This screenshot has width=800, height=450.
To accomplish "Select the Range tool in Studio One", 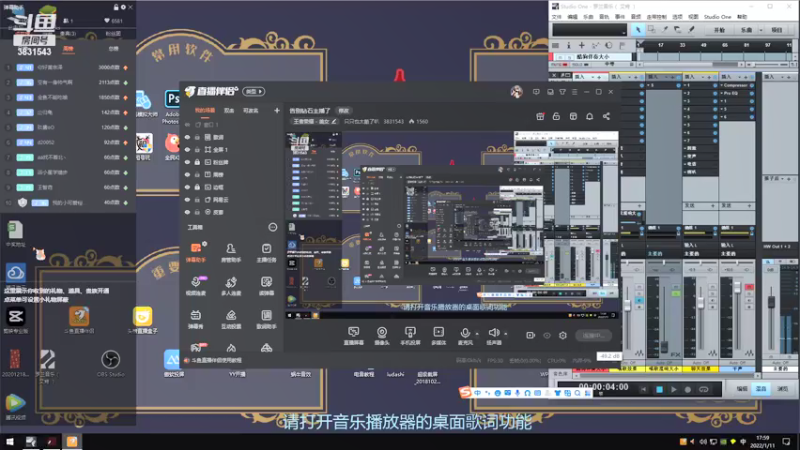I will coord(652,30).
